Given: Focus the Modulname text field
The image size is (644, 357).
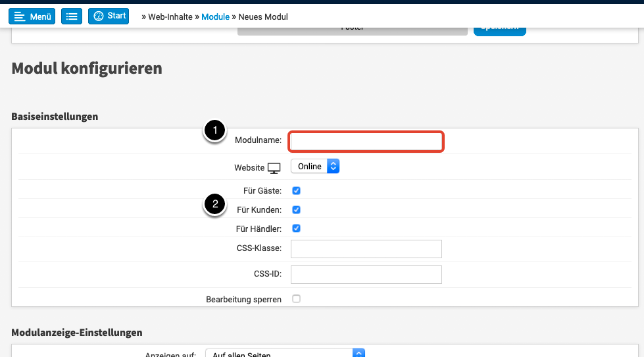Looking at the screenshot, I should [x=366, y=142].
